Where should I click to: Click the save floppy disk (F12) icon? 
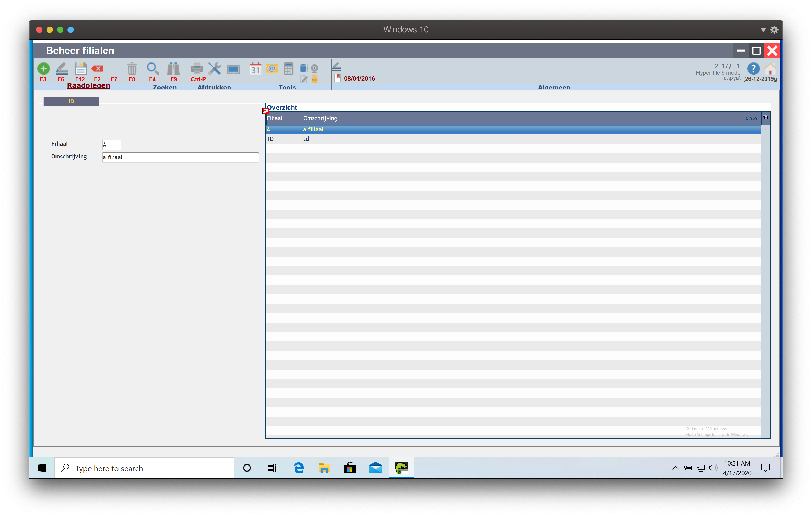(80, 69)
